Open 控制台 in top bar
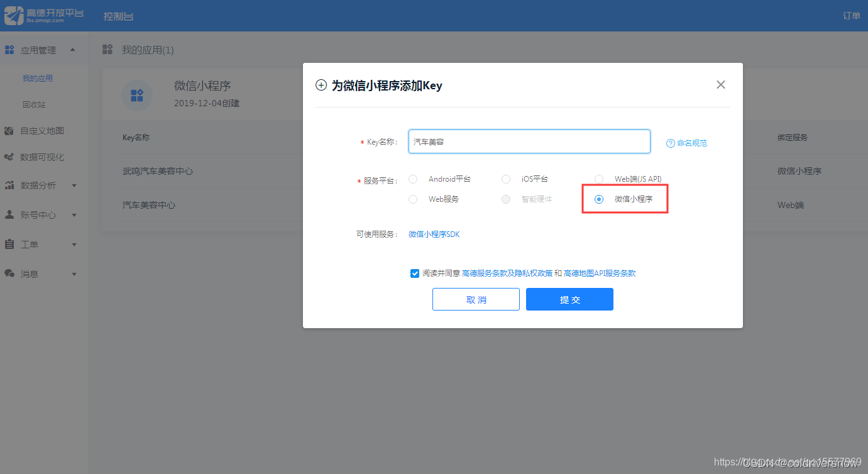Screen dimensions: 868x474 pos(118,16)
